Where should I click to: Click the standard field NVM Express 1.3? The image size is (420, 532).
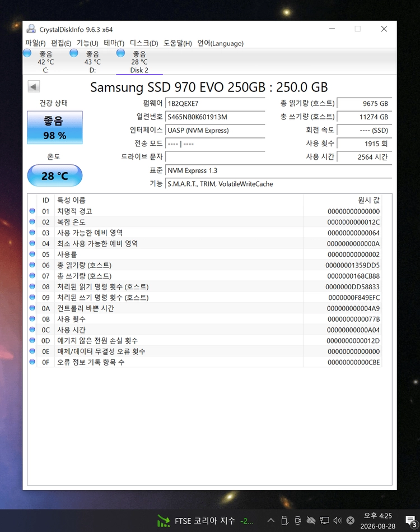coord(278,170)
